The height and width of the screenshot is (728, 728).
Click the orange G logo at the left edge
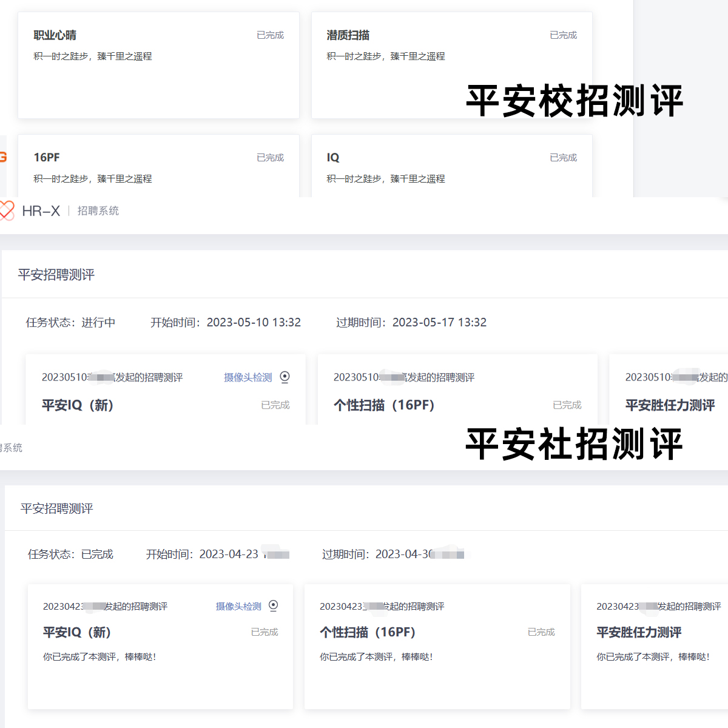point(3,157)
